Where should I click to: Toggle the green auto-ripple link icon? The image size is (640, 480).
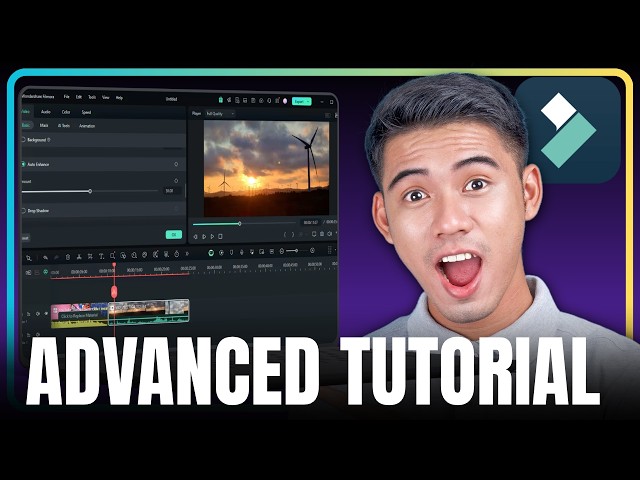[46, 271]
